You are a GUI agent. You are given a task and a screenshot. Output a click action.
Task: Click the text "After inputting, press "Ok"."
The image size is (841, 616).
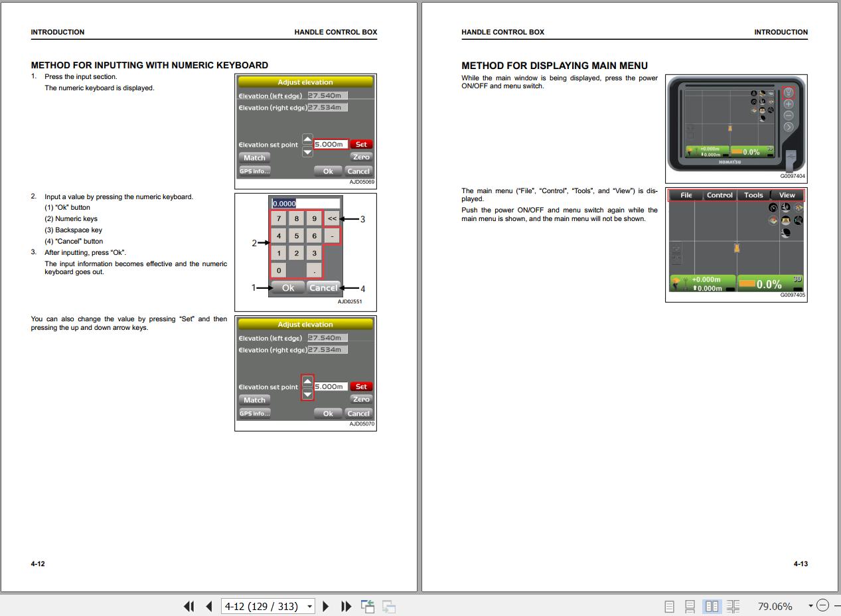(85, 252)
